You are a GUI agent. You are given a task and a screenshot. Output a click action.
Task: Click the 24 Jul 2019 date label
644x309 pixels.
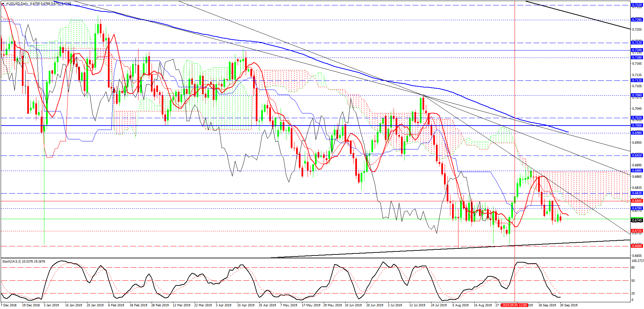click(439, 305)
